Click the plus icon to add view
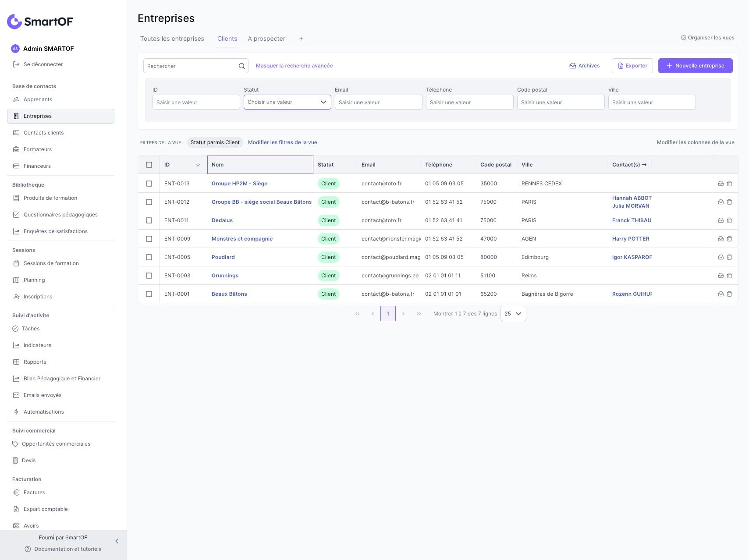Screen dimensions: 749x560 [x=301, y=39]
